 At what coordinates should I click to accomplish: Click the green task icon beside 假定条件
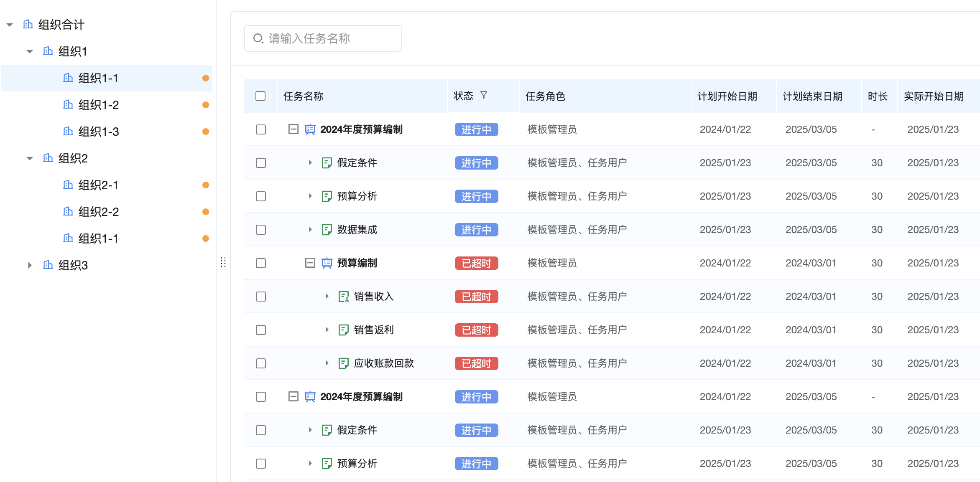point(326,162)
